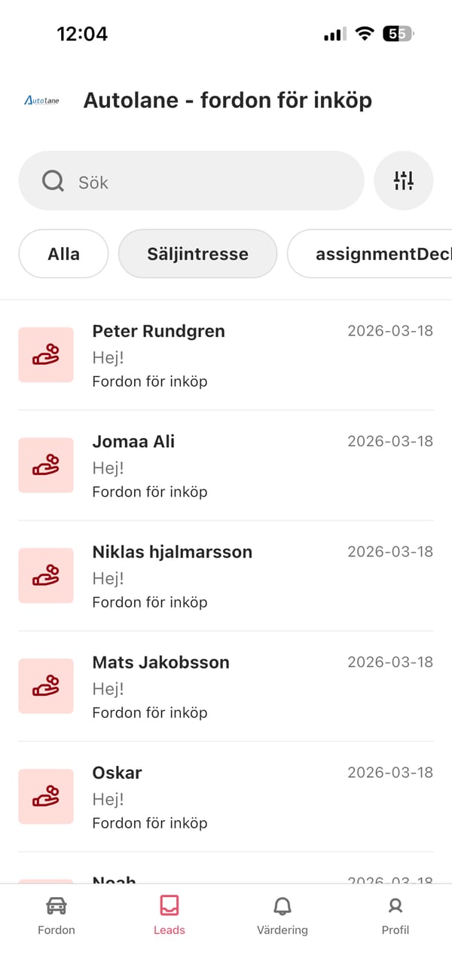Viewport: 452px width, 980px height.
Task: Toggle the Säljintresse filter chip off
Action: 197,254
